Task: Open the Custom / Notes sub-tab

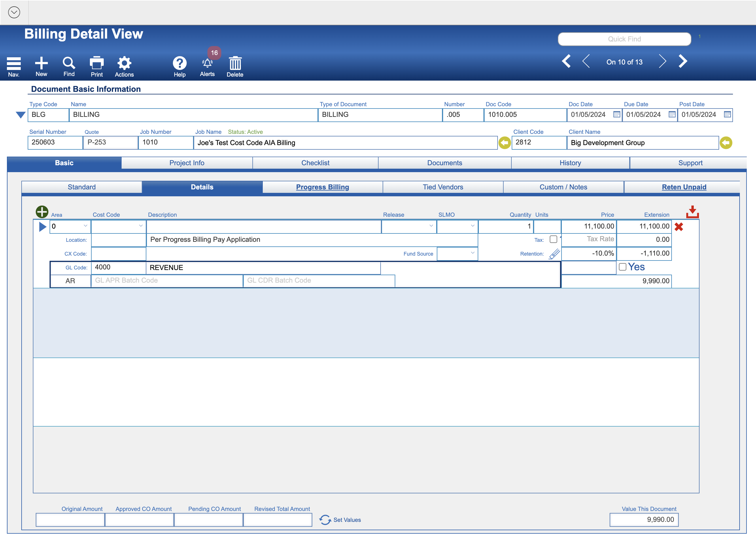Action: pyautogui.click(x=563, y=187)
